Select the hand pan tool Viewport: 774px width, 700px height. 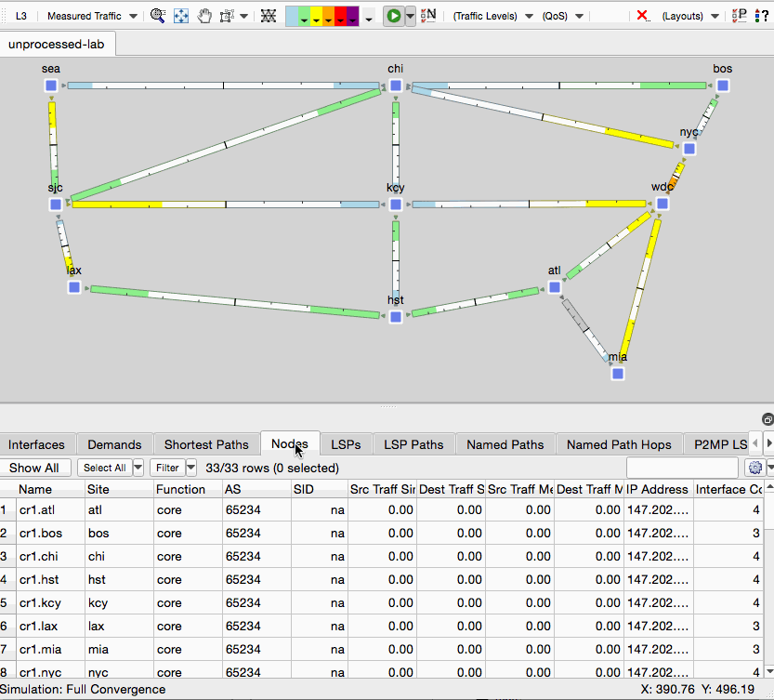pyautogui.click(x=204, y=16)
